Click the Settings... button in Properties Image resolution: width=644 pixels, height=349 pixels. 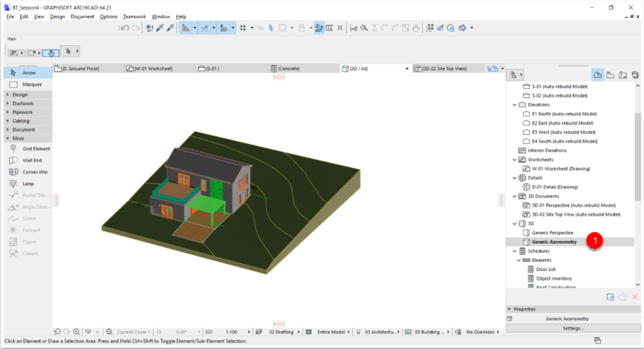point(573,328)
